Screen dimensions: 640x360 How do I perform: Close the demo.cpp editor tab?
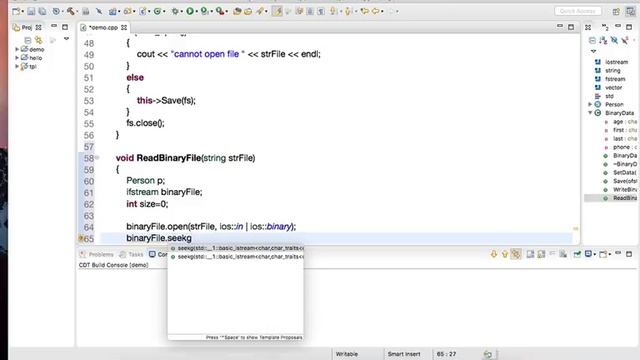[124, 27]
